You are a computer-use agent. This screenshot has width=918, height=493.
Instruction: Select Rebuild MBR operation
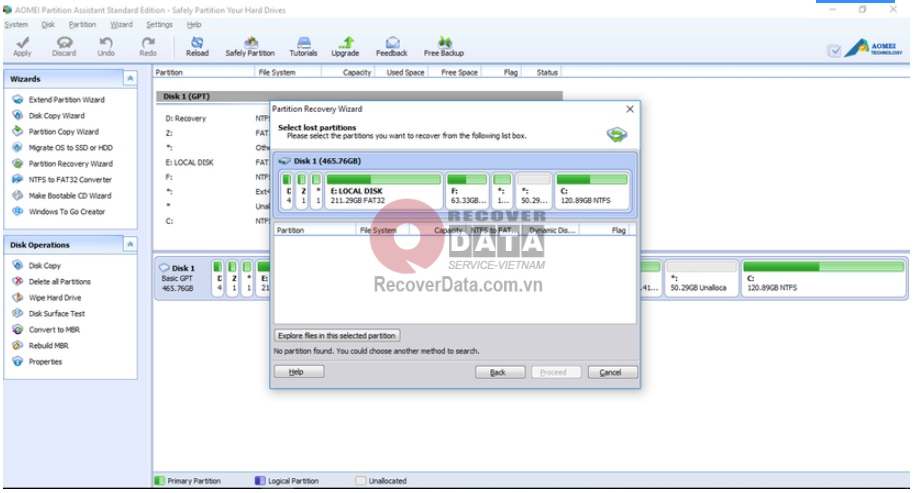pos(48,346)
